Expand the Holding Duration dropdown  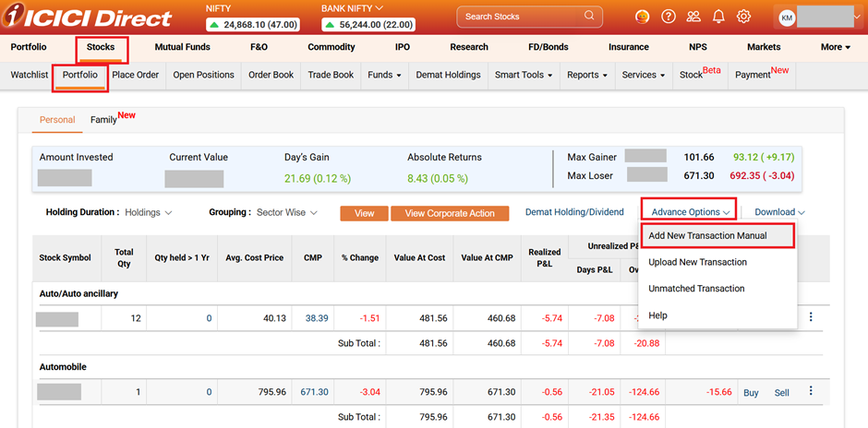(x=148, y=213)
